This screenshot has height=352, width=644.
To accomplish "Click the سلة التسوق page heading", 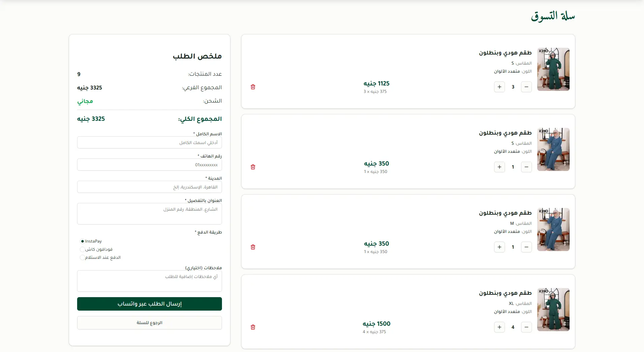I will (x=553, y=16).
